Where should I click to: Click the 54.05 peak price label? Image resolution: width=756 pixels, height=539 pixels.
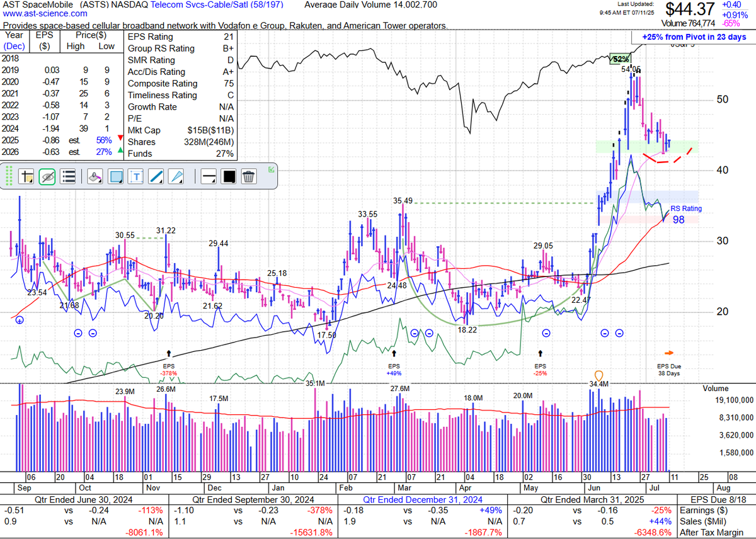click(x=631, y=69)
